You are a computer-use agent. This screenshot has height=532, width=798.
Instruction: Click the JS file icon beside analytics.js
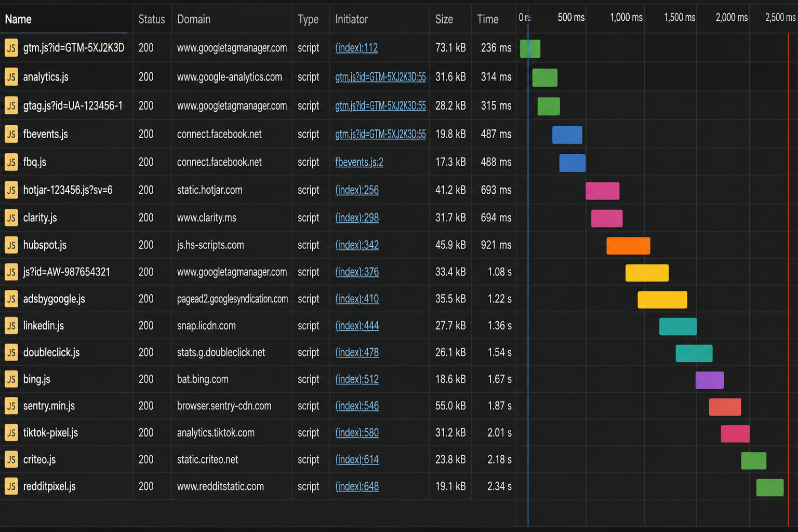[11, 77]
